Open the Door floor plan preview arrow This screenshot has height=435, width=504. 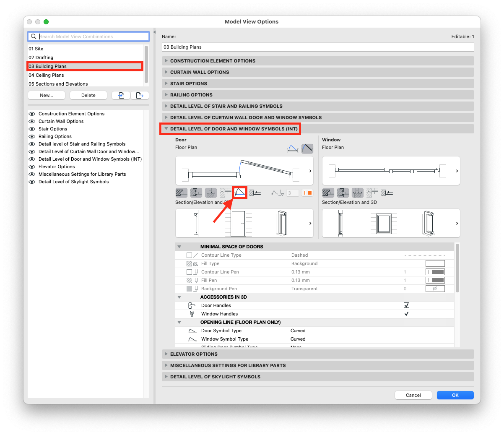coord(310,171)
